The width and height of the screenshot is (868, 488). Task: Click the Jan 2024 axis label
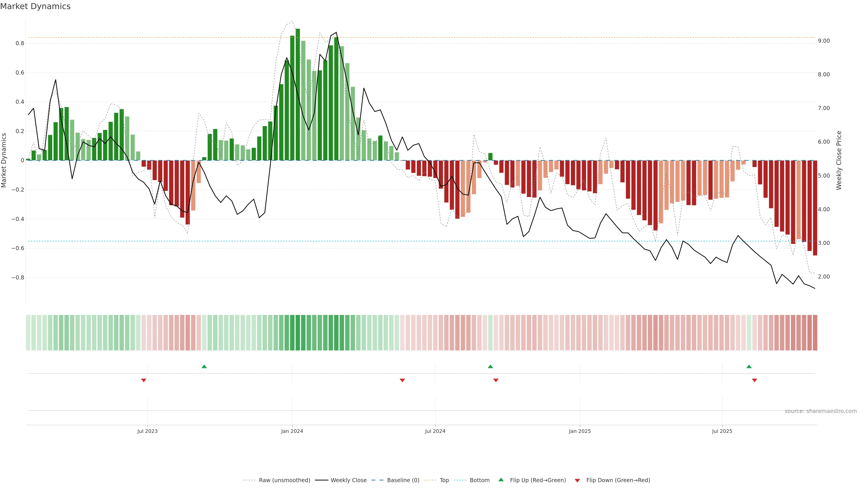pyautogui.click(x=292, y=431)
